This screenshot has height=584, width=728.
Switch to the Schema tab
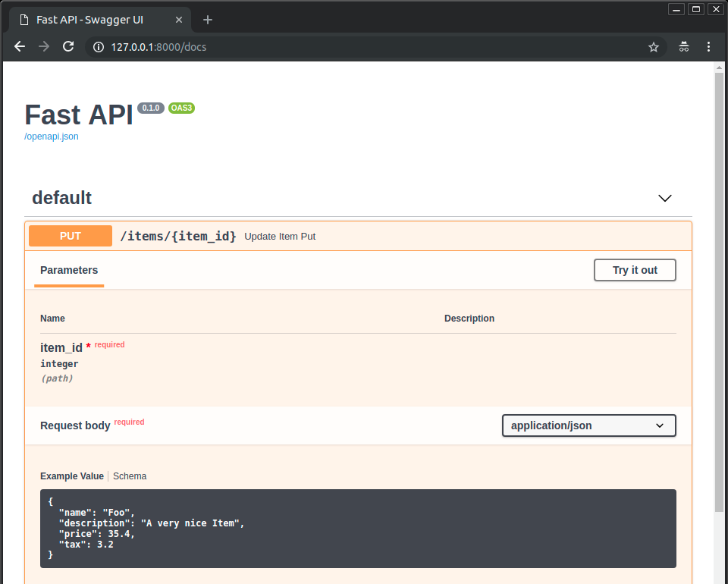[x=130, y=476]
